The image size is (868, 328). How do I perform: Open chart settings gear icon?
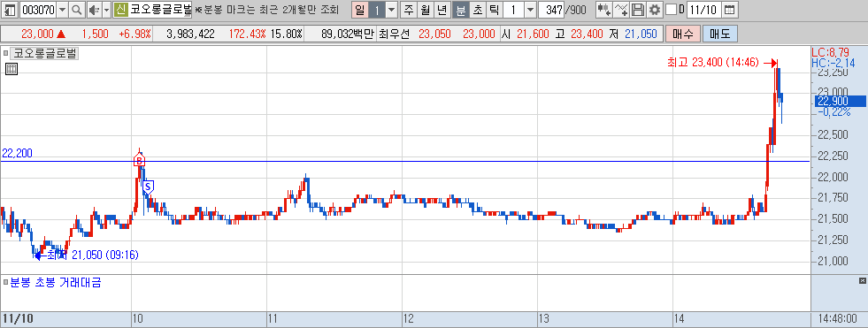click(x=655, y=10)
